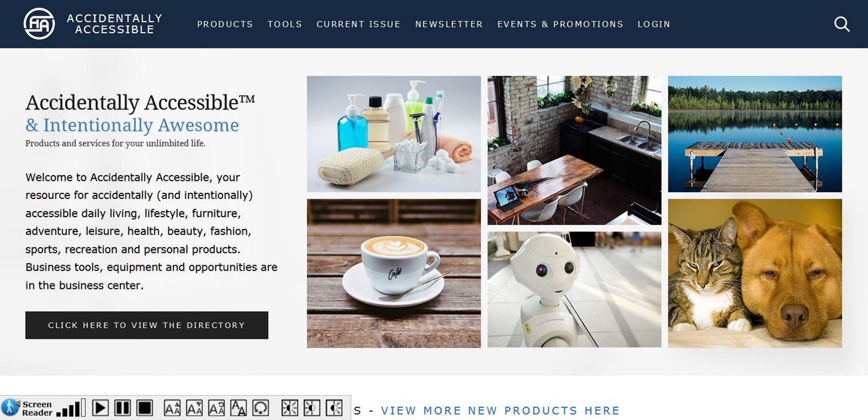Start screen reader playback

(x=100, y=408)
